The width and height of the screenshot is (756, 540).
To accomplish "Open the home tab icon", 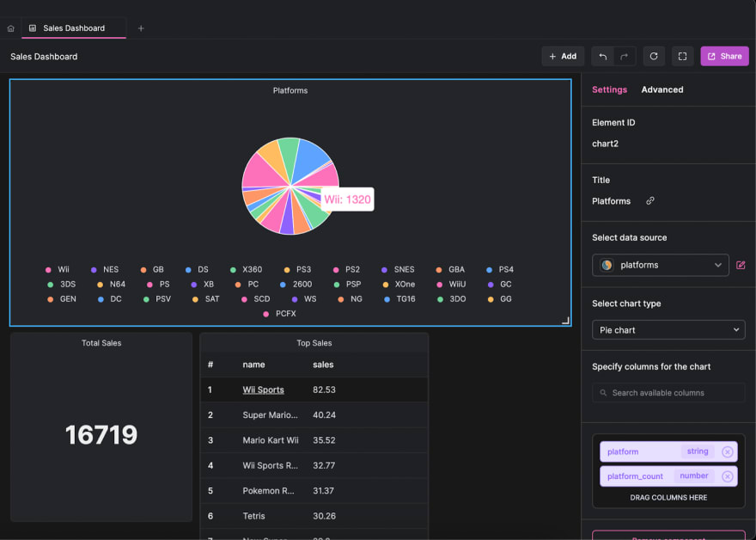I will (x=10, y=28).
